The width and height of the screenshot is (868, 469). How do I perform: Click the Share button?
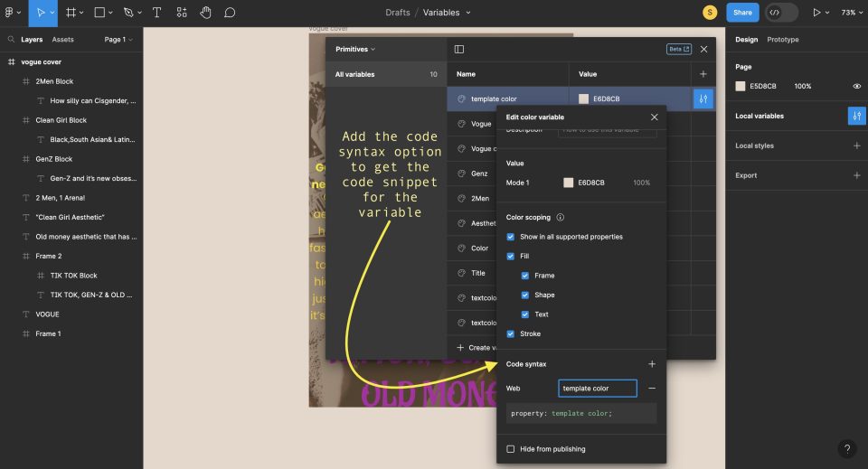(x=742, y=12)
